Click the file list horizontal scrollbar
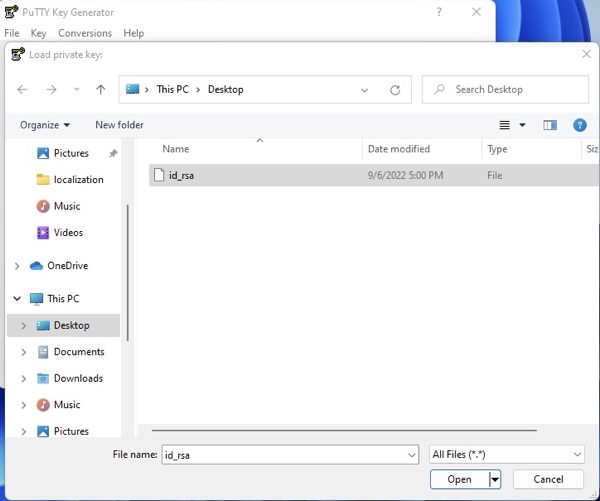Viewport: 600px width, 501px height. (x=344, y=430)
